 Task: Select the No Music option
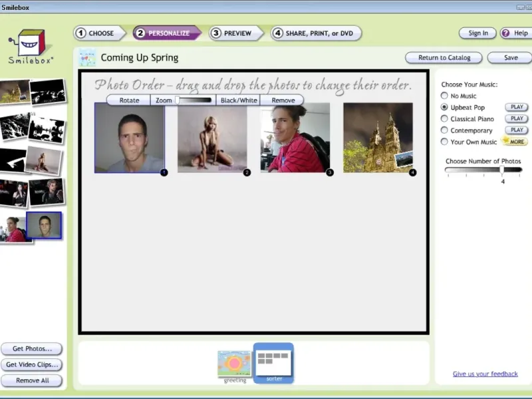(x=444, y=96)
